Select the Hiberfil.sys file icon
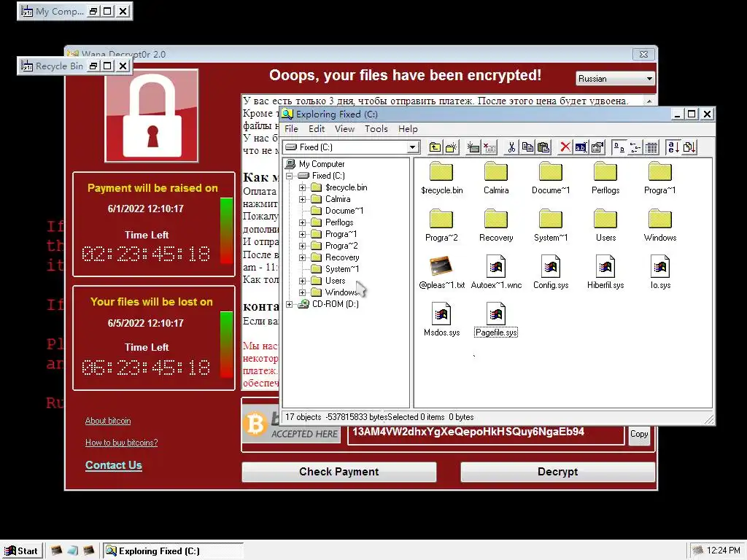 point(605,266)
